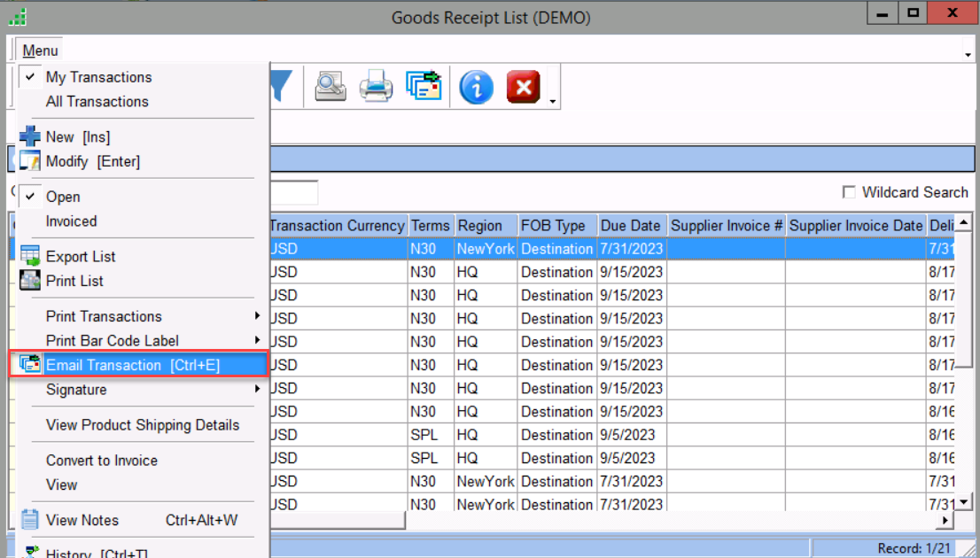Click the printer icon in toolbar
The height and width of the screenshot is (558, 980).
tap(376, 87)
